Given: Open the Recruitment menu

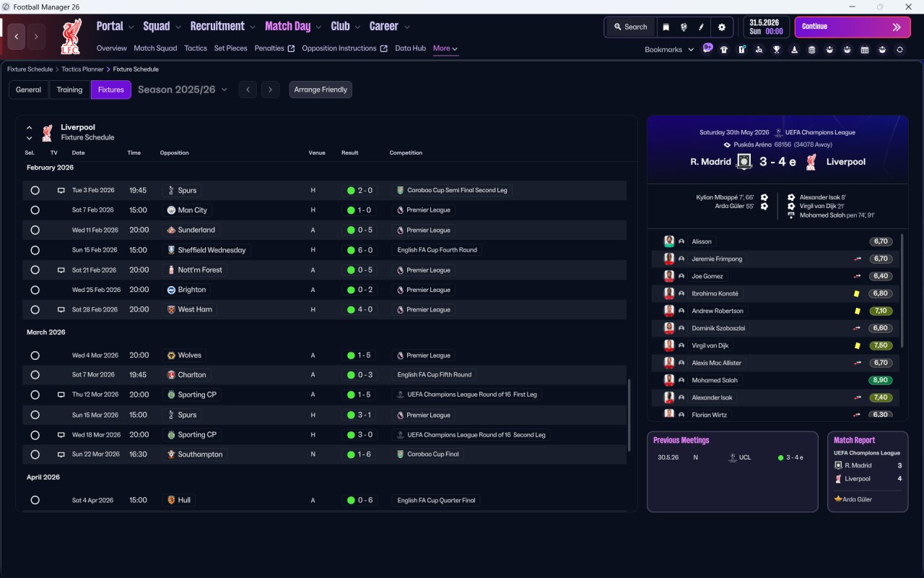Looking at the screenshot, I should coord(222,26).
